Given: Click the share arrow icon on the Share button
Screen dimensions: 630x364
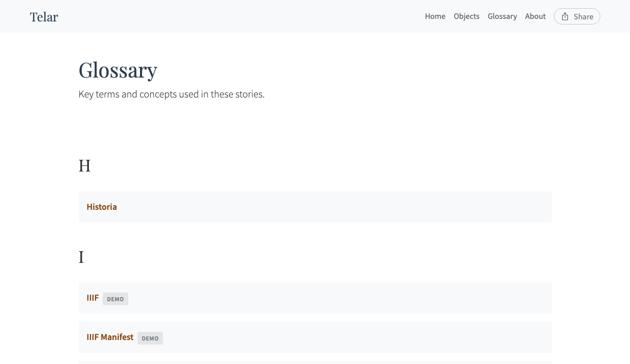Looking at the screenshot, I should pos(565,16).
